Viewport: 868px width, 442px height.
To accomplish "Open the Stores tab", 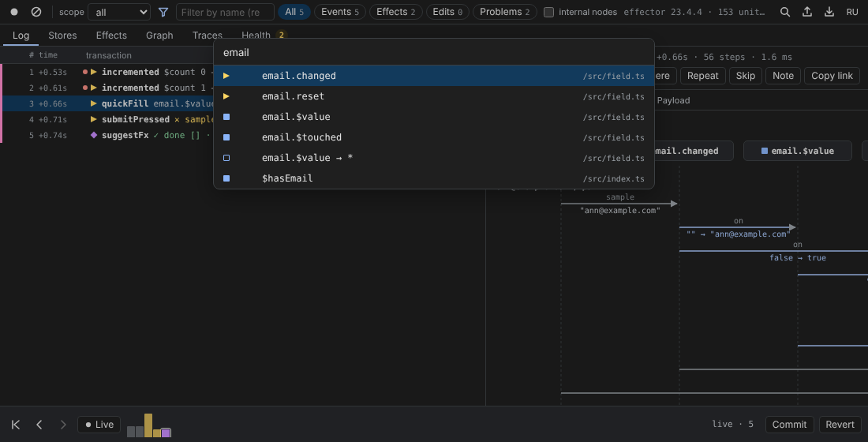I will [62, 36].
